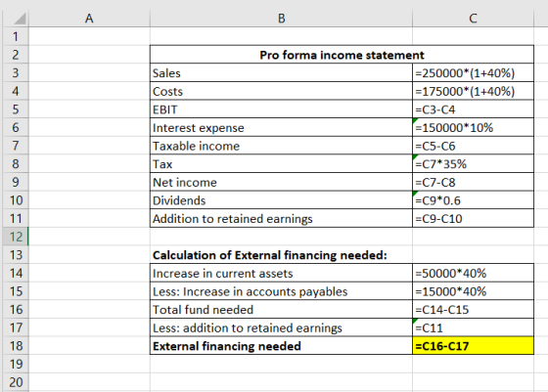The height and width of the screenshot is (392, 548).
Task: Select 'Less: addition to retained earnings' cell
Action: tap(282, 327)
